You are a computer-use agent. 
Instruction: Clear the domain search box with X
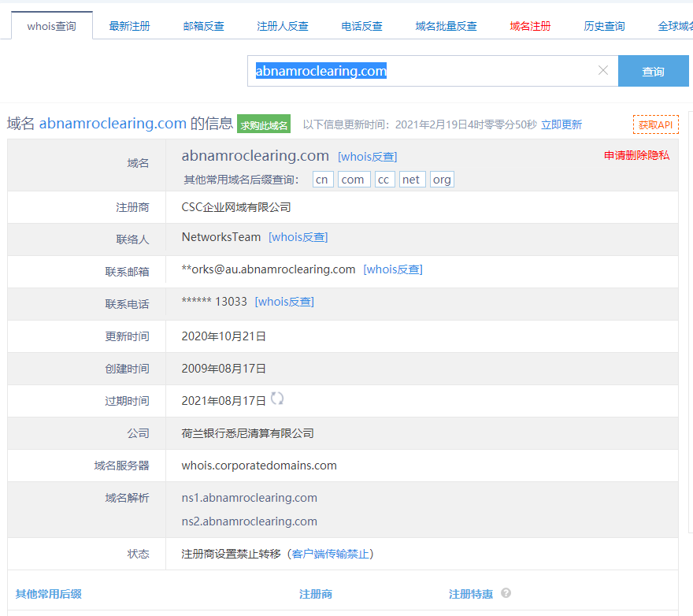point(603,71)
